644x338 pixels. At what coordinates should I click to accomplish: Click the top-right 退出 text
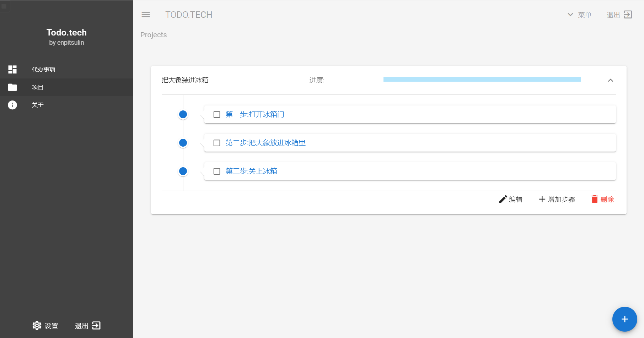[x=613, y=15]
